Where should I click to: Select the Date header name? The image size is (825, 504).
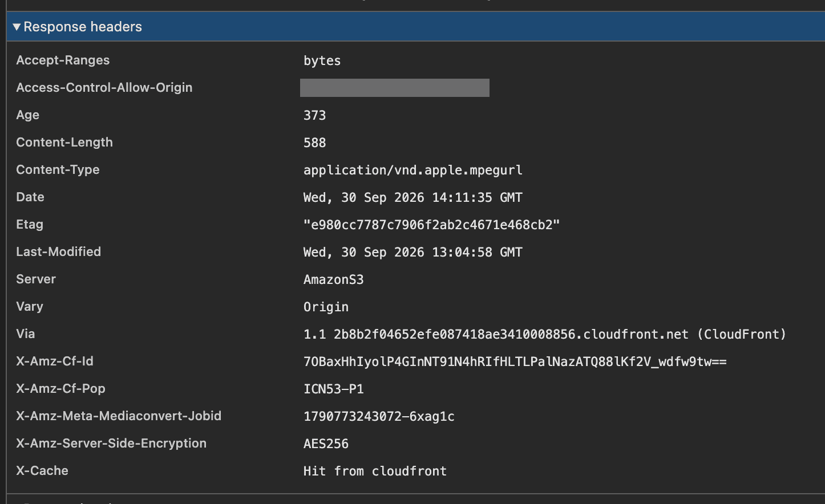30,197
